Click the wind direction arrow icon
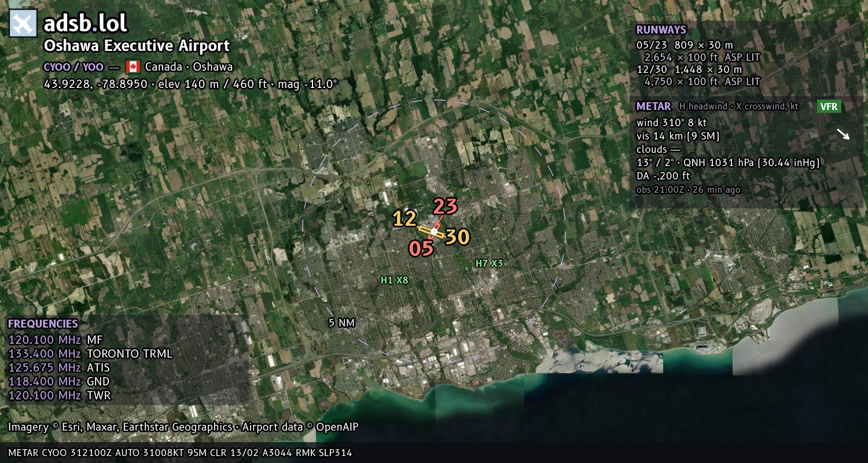Viewport: 868px width, 463px height. point(843,134)
